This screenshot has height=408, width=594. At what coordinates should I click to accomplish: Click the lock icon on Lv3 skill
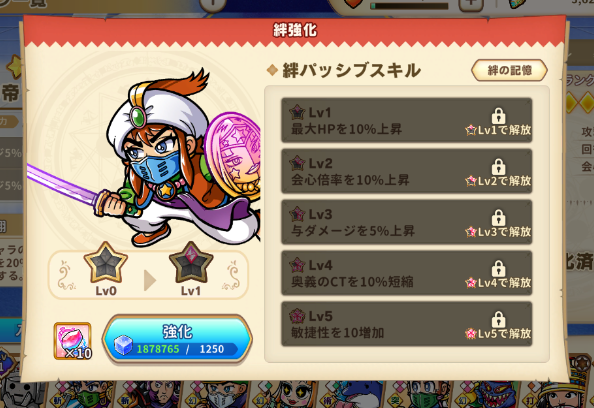pos(499,218)
